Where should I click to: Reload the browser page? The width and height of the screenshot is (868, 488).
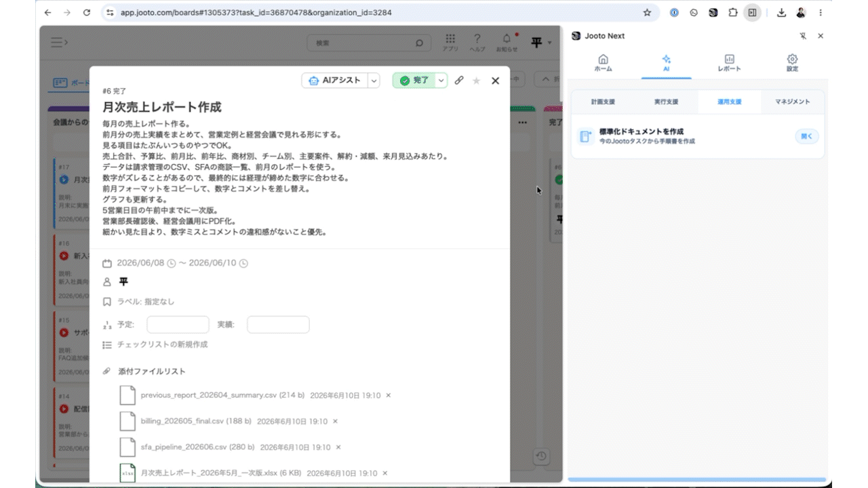coord(86,12)
